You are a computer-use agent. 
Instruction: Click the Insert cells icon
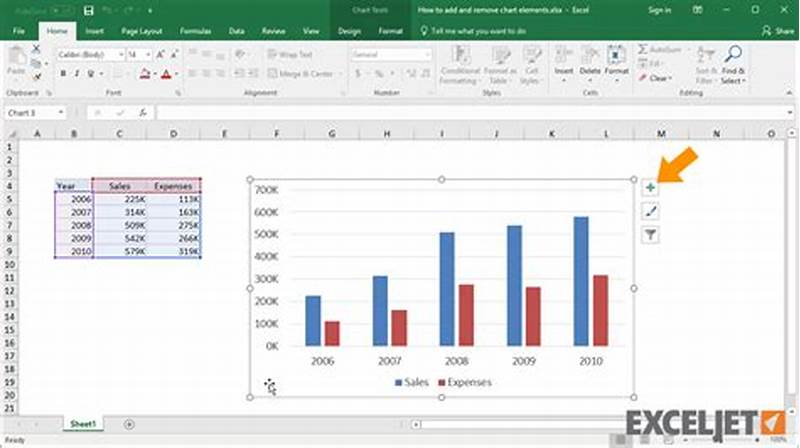(564, 55)
